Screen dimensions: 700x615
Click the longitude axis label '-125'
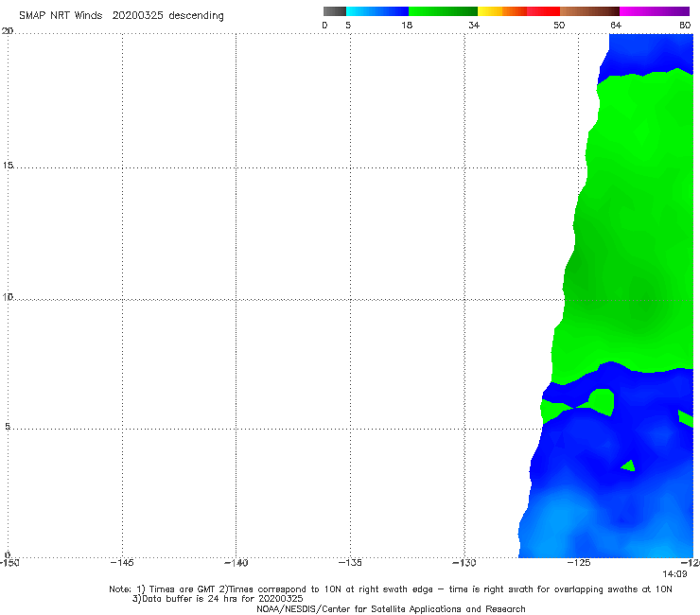[x=579, y=563]
